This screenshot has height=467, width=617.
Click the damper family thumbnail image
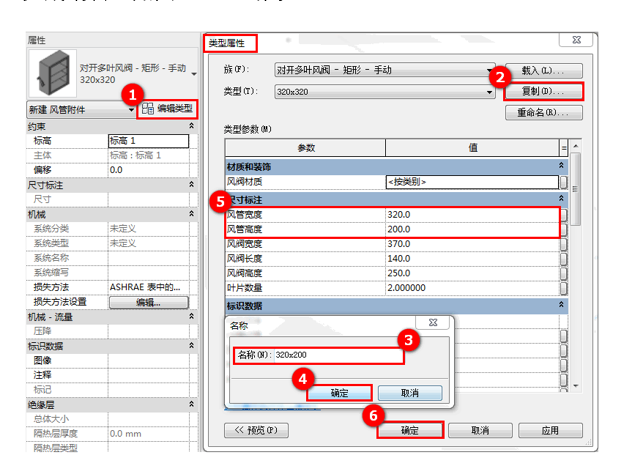coord(52,73)
